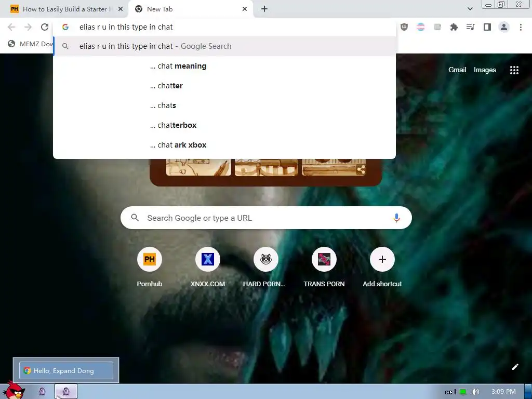Choose the 'chat meaning' suggestion
Screen dimensions: 532x399
[x=224, y=66]
